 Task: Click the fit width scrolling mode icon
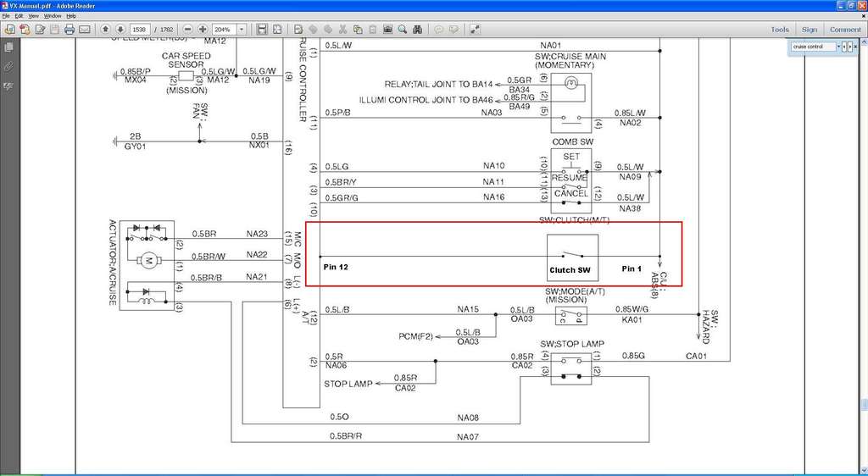pos(263,30)
